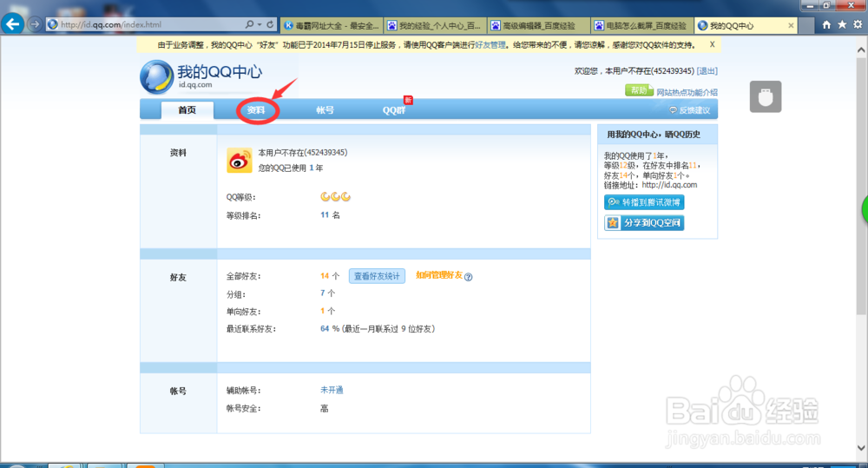Switch to the 毒霸网址大全 browser tab
868x468 pixels.
point(332,25)
